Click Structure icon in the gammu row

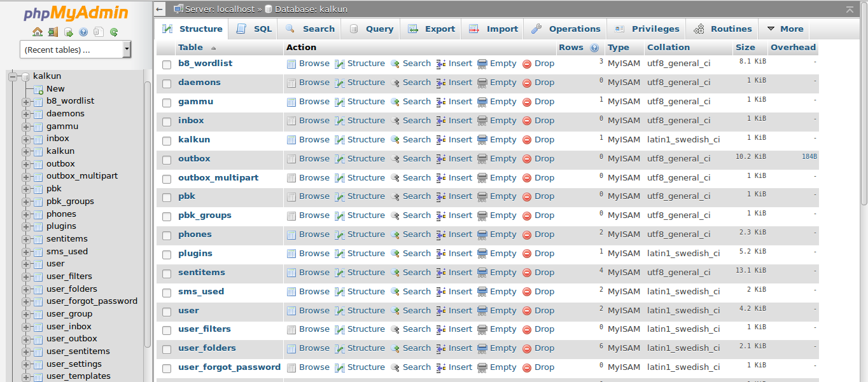[340, 102]
